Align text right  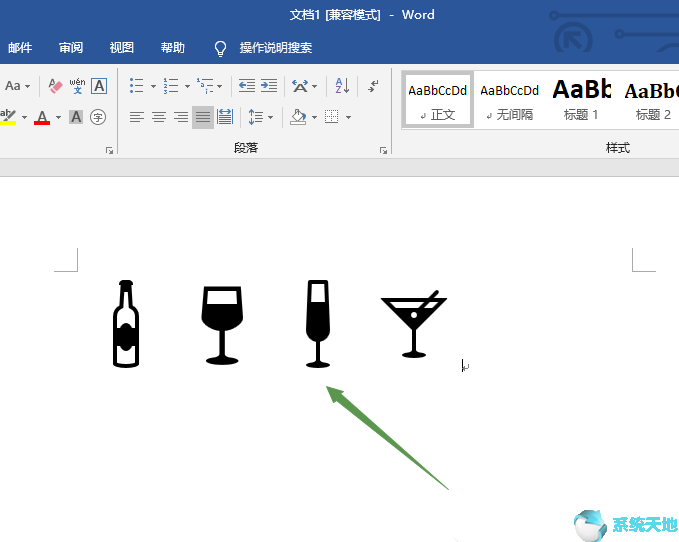tap(181, 117)
